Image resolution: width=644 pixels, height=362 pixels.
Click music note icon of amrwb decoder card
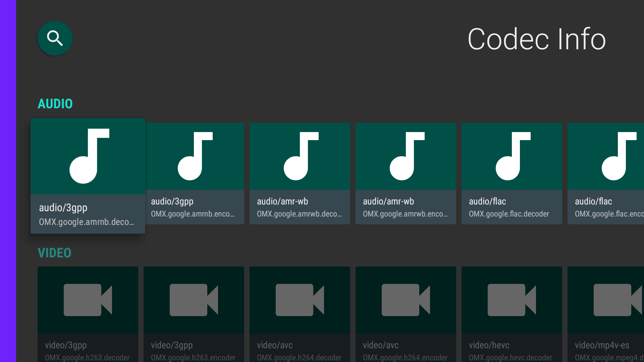coord(301,156)
